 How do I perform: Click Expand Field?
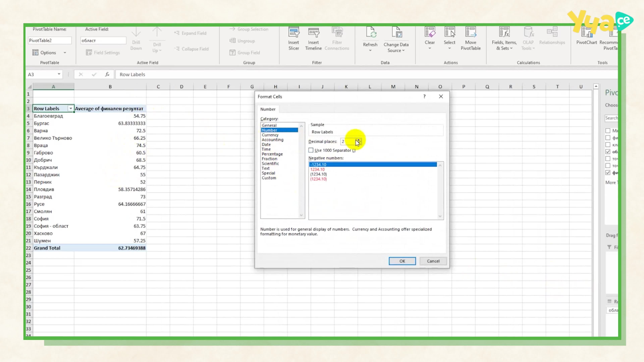click(191, 33)
